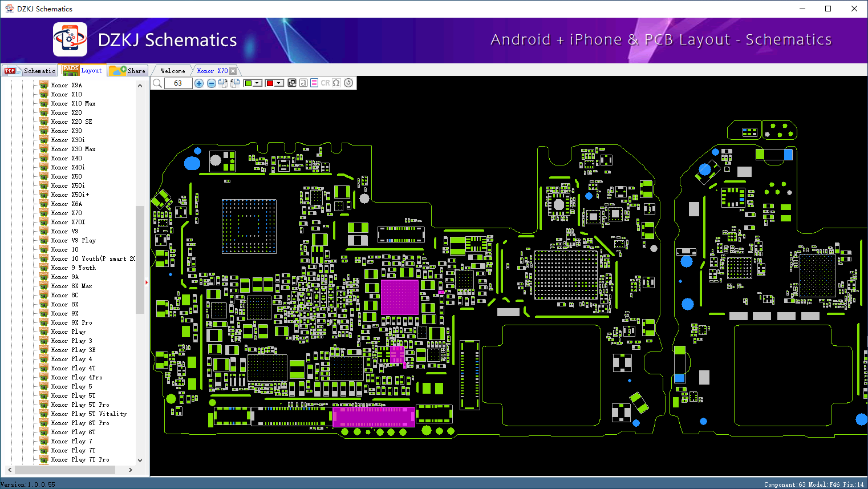Screen dimensions: 868x489
Task: Open the red color dropdown arrow
Action: click(x=279, y=83)
